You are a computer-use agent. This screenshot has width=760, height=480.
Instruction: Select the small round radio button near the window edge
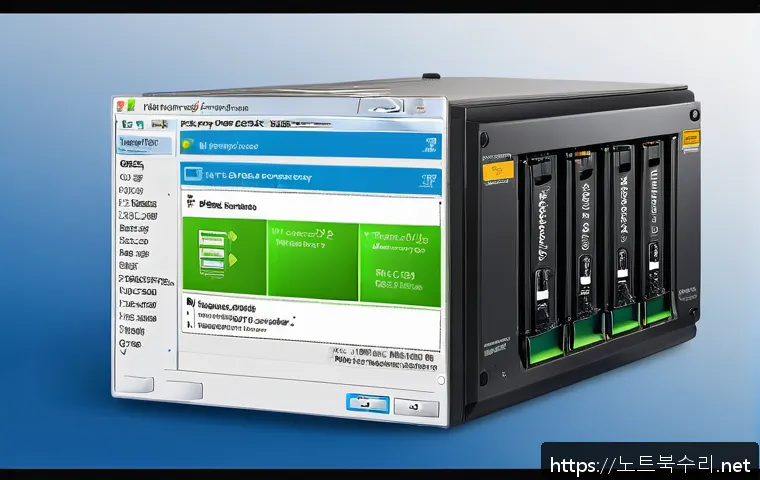[441, 381]
